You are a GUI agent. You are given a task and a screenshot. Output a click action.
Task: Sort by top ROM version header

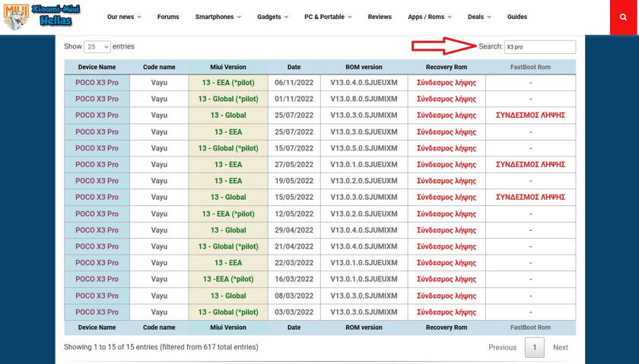(364, 67)
